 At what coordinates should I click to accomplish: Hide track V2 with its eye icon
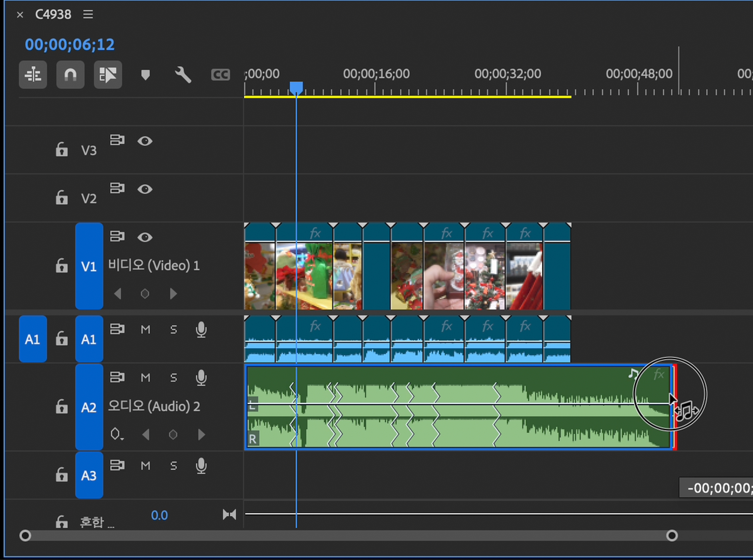pos(145,189)
